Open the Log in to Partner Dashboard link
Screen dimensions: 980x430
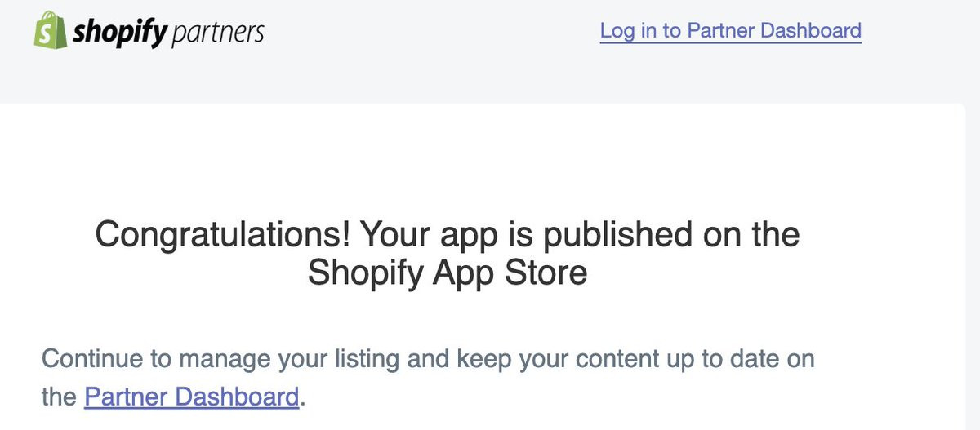click(x=730, y=31)
